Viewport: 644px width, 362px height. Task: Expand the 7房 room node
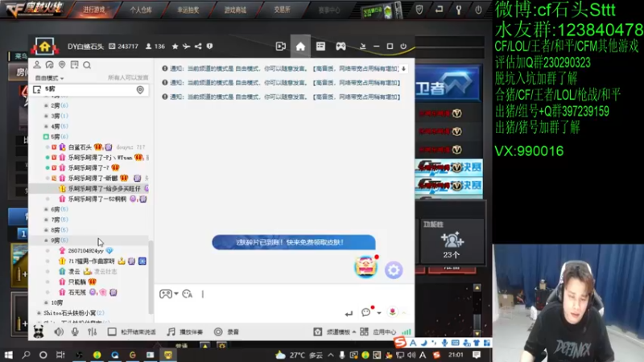pos(47,220)
